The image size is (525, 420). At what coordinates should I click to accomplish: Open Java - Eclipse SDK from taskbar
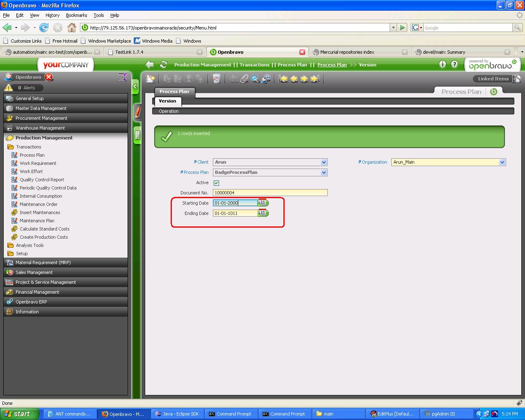(178, 414)
